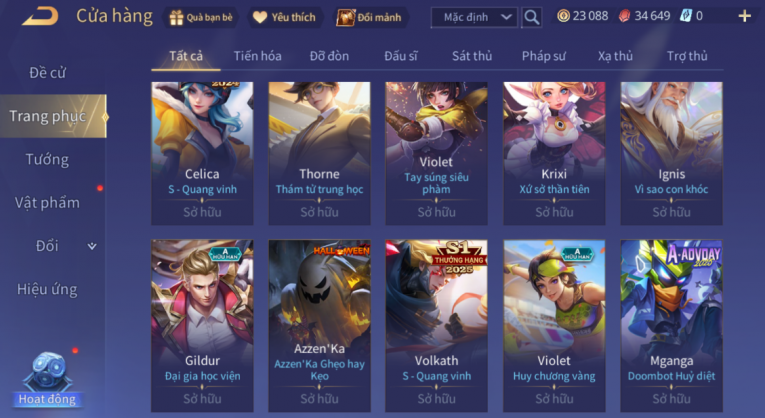Image resolution: width=765 pixels, height=418 pixels.
Task: Click the plus icon to add currency
Action: pos(745,17)
